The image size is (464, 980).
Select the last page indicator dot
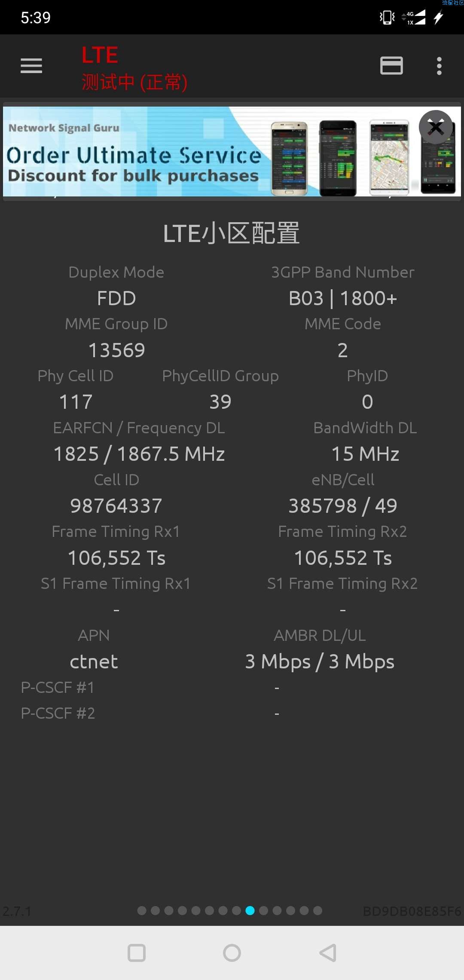[318, 910]
